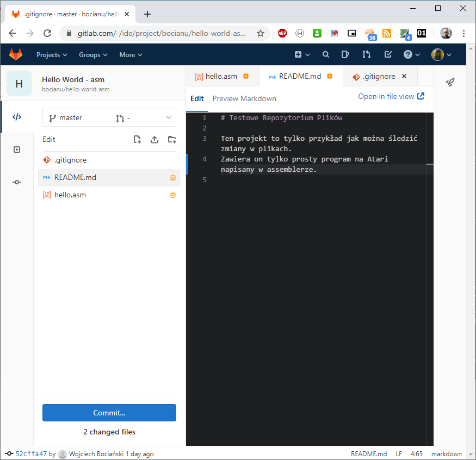Open the todo list icon in navbar

pyautogui.click(x=387, y=54)
